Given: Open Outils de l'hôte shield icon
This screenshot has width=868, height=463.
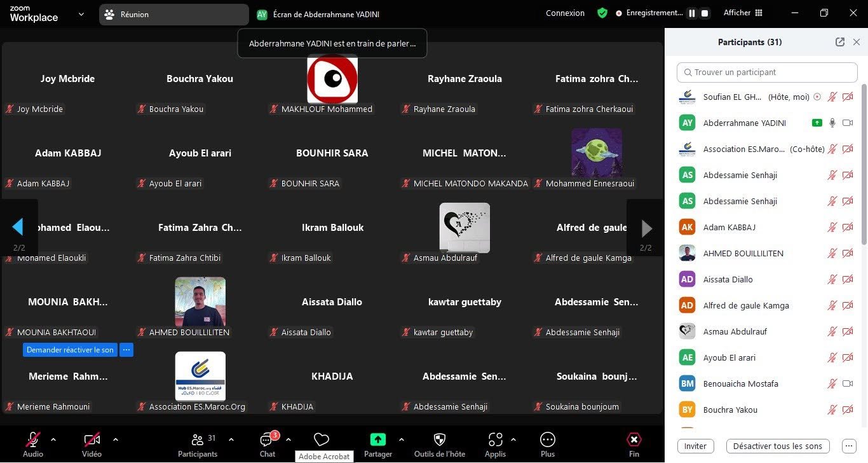Looking at the screenshot, I should pos(439,439).
